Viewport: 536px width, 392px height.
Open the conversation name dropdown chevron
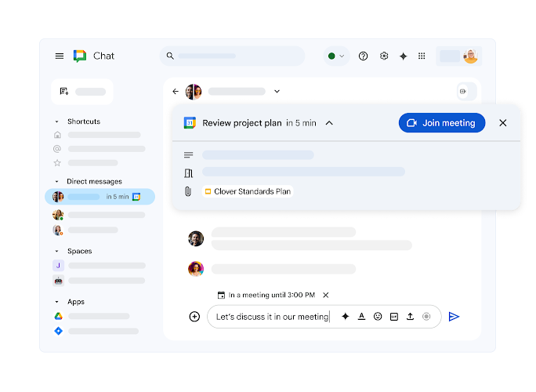pos(277,92)
